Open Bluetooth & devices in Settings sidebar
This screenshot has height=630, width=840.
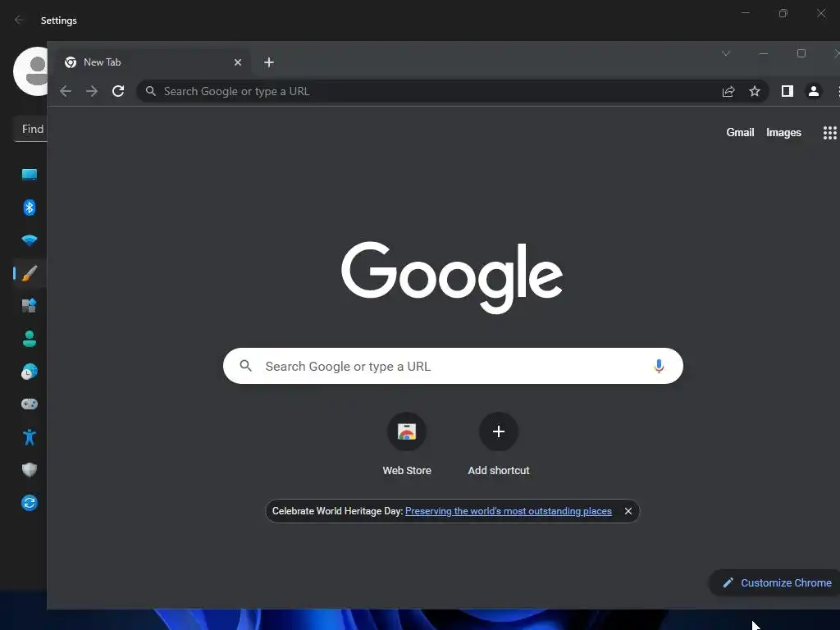click(x=30, y=208)
